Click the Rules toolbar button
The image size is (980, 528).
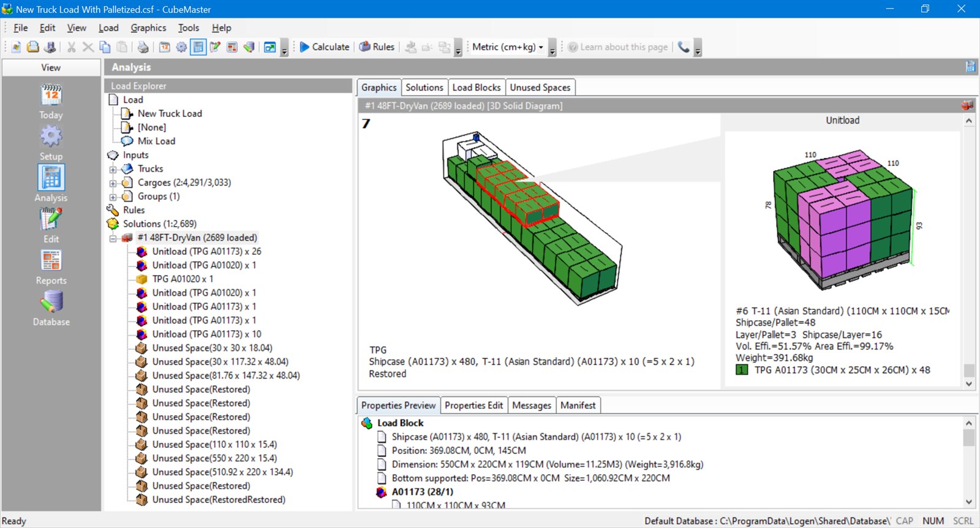click(377, 47)
